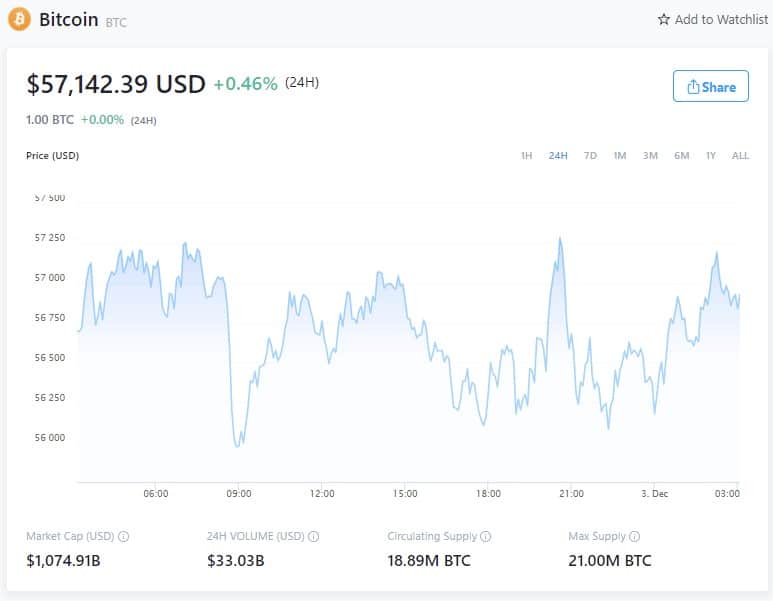Click the 24H VOLUME (USD) label
773x601 pixels.
coord(256,536)
